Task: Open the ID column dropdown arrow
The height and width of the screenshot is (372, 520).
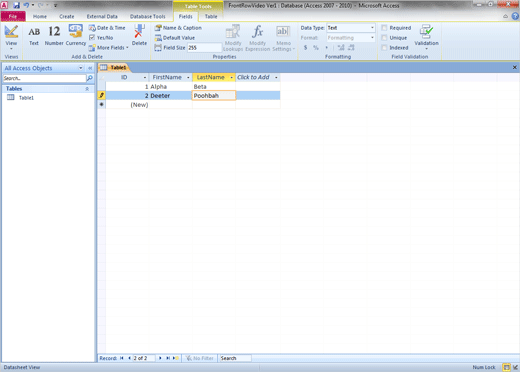Action: (x=145, y=77)
